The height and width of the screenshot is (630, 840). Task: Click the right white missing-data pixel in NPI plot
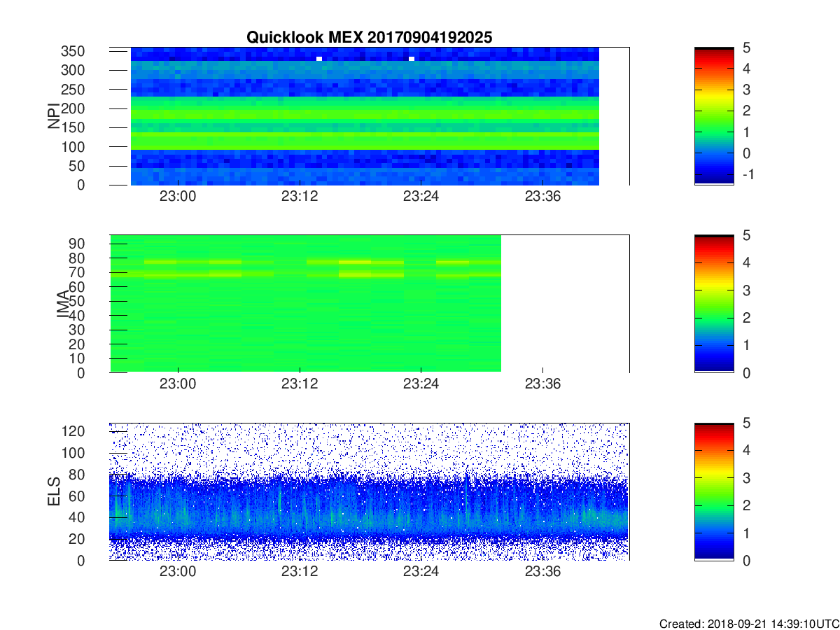[412, 59]
